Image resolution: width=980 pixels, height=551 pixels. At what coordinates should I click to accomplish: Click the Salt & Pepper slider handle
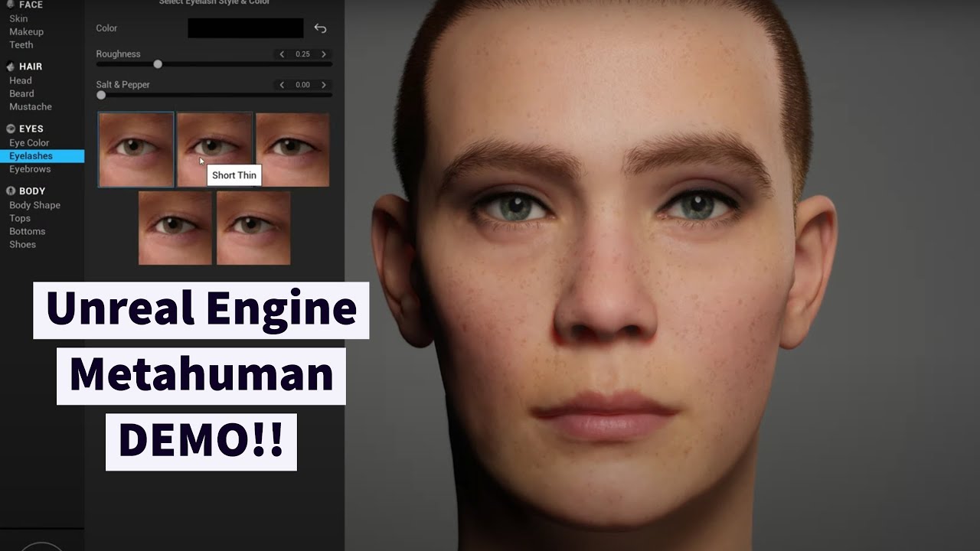pyautogui.click(x=101, y=95)
